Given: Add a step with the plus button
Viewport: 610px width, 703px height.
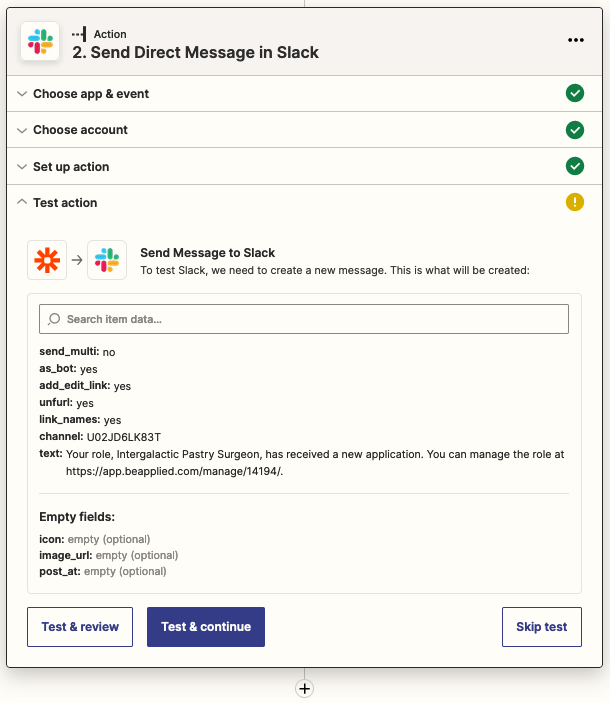Looking at the screenshot, I should (x=305, y=688).
